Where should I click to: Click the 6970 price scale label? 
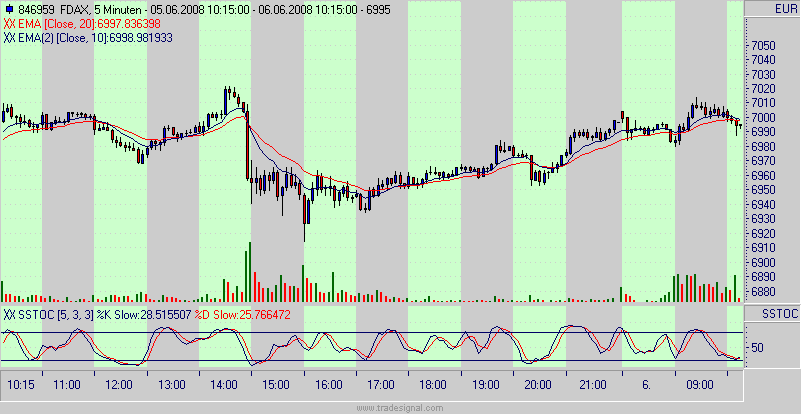tap(763, 161)
